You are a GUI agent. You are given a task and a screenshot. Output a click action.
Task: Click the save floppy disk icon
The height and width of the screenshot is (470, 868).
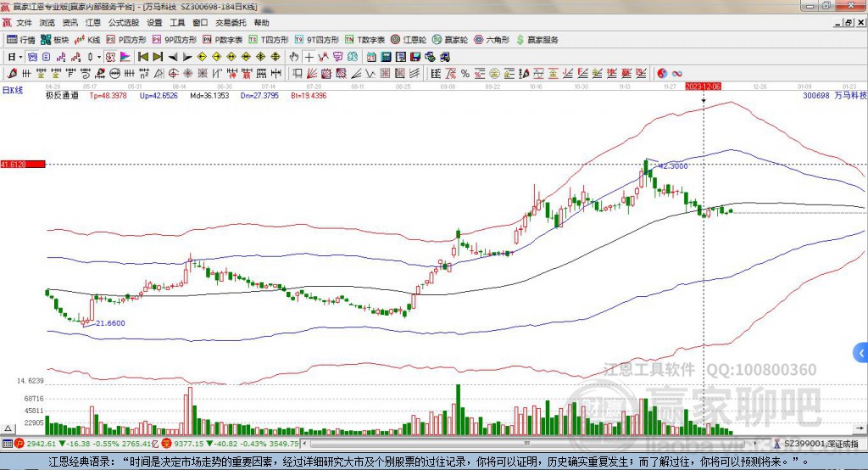point(415,57)
